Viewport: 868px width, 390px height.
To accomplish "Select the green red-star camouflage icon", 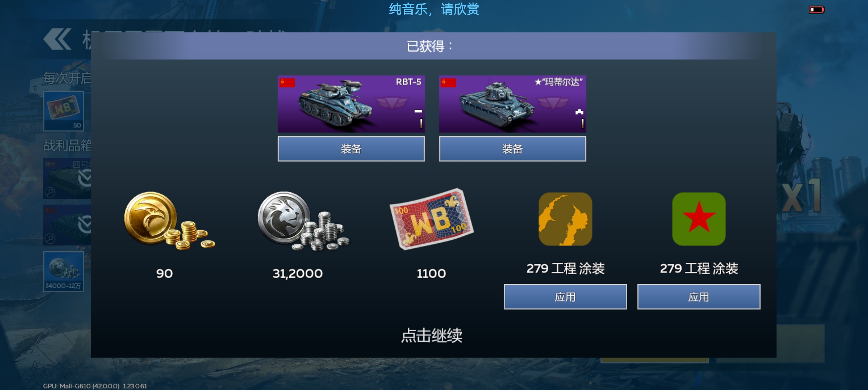I will coord(699,219).
